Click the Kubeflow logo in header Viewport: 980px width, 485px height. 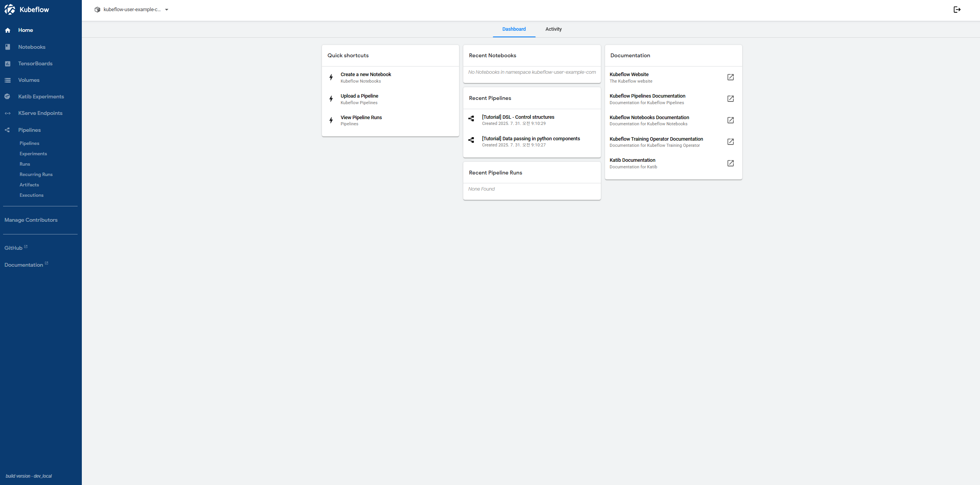click(10, 10)
